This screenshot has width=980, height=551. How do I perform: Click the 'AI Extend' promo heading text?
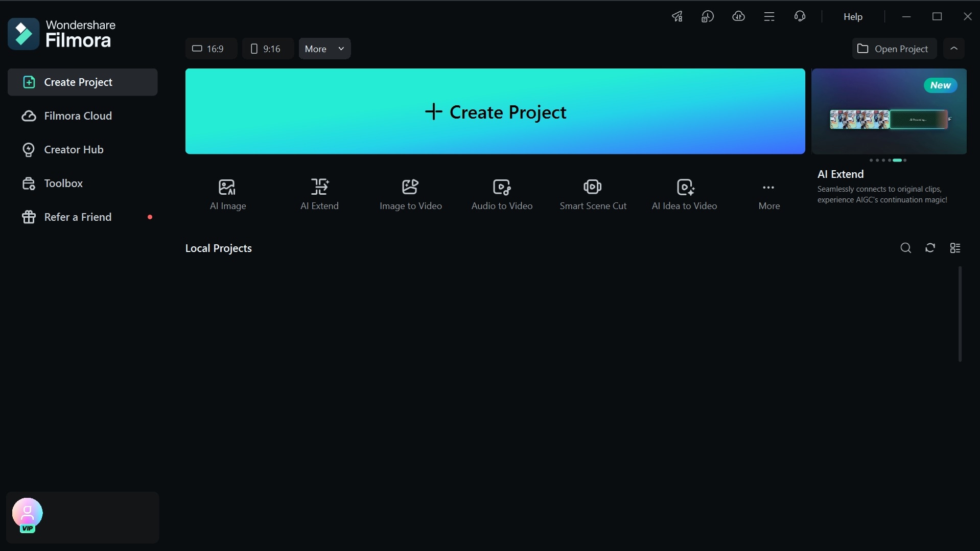click(x=841, y=174)
